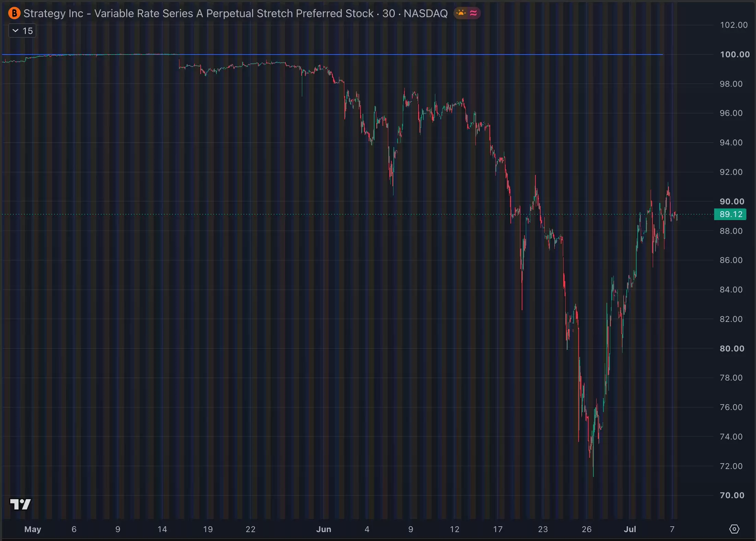Expand the 15 indicators legend chevron
This screenshot has width=756, height=541.
(x=15, y=31)
